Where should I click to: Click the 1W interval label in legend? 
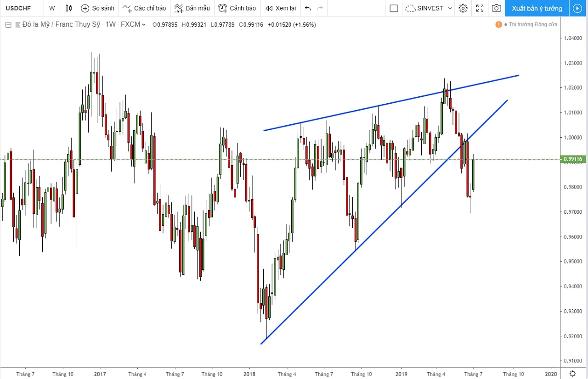pos(110,25)
